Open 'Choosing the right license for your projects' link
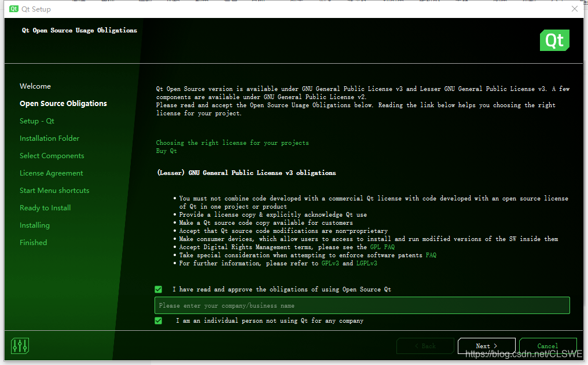The height and width of the screenshot is (365, 588). [233, 143]
